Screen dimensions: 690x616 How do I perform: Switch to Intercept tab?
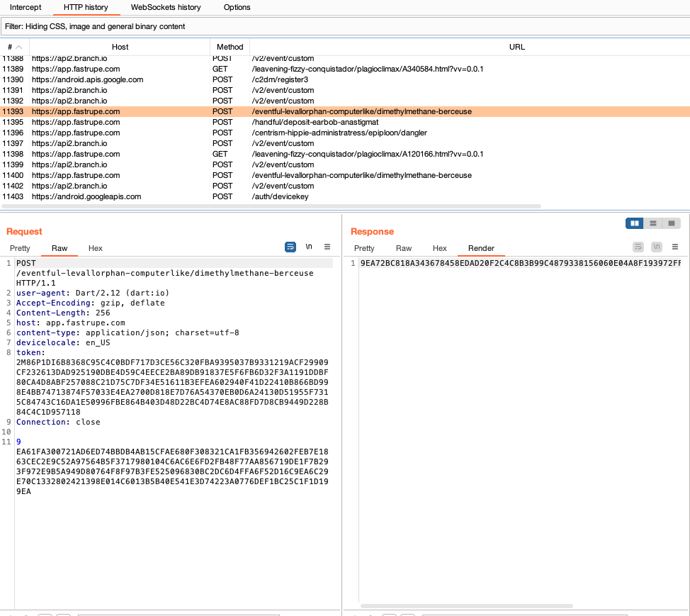tap(26, 8)
